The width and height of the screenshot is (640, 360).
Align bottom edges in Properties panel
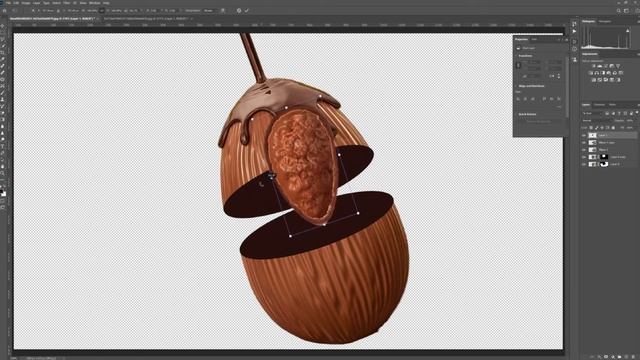[x=559, y=99]
